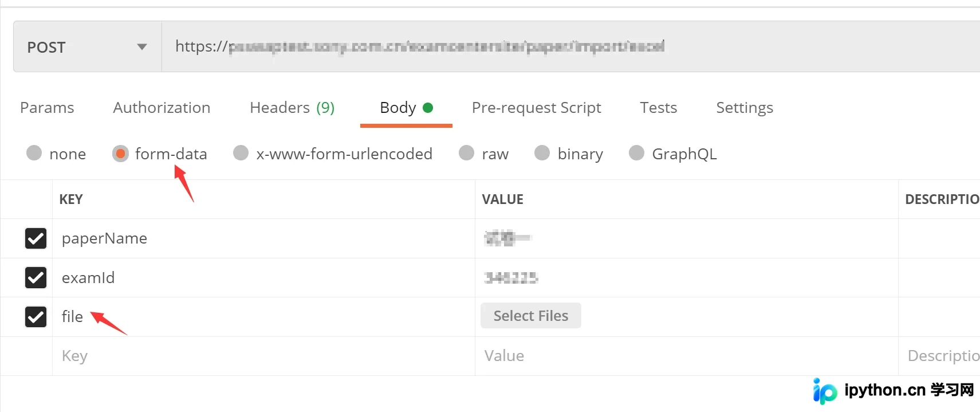
Task: Click the empty Description placeholder field
Action: click(x=939, y=356)
